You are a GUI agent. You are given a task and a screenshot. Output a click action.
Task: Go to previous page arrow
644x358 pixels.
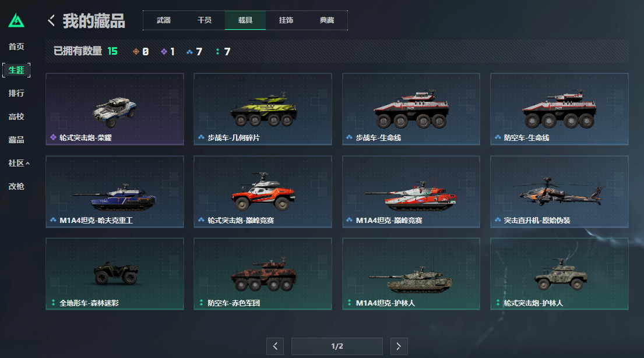point(275,346)
